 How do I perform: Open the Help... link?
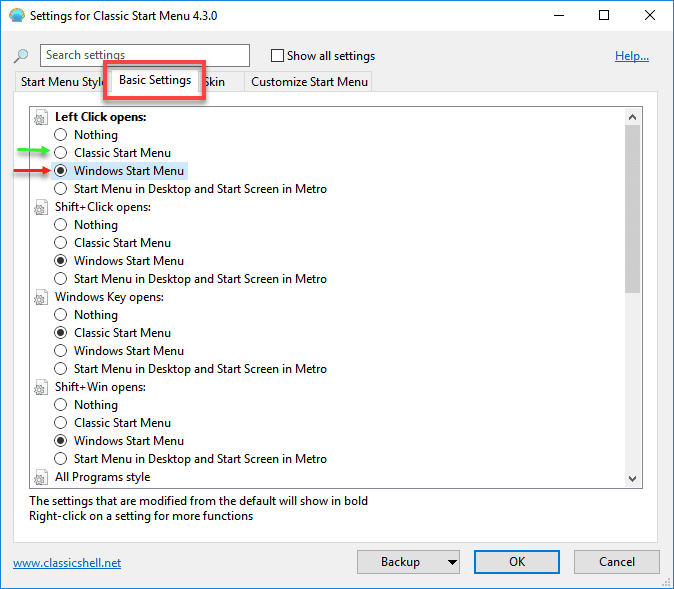631,56
